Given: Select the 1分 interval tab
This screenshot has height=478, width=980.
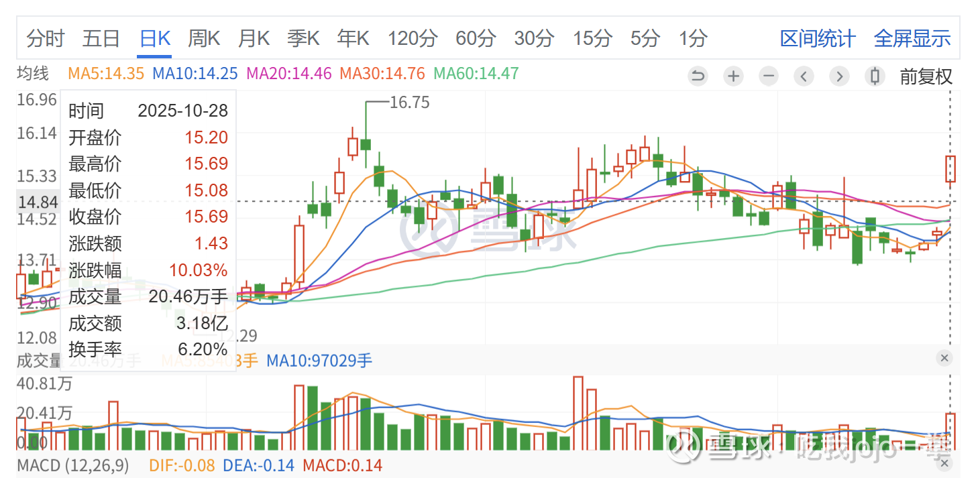Looking at the screenshot, I should [x=693, y=39].
